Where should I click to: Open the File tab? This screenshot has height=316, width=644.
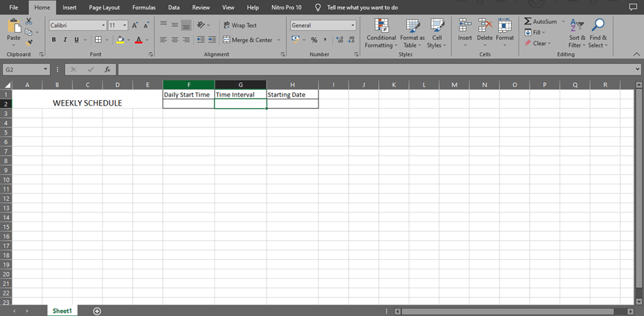[14, 8]
